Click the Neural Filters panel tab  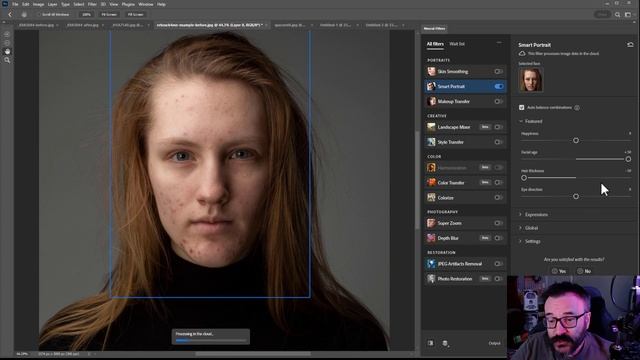434,29
